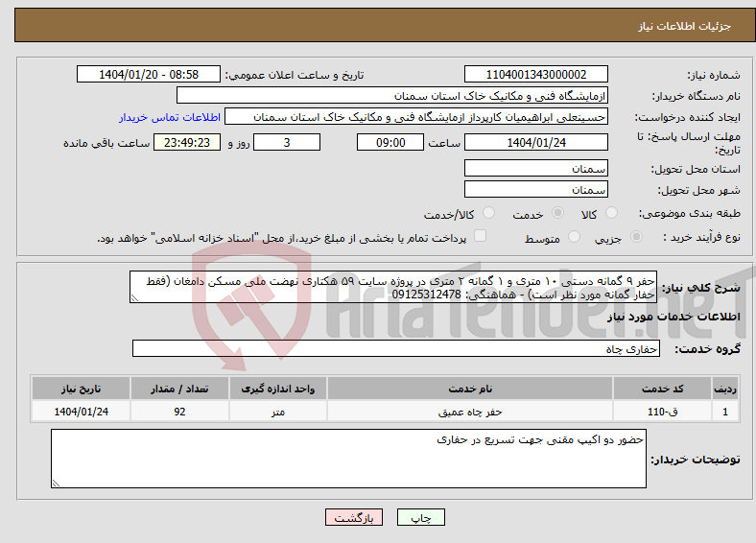Screen dimensions: 756x543
Task: Select the کالا/خدمت radio button
Action: [x=489, y=213]
